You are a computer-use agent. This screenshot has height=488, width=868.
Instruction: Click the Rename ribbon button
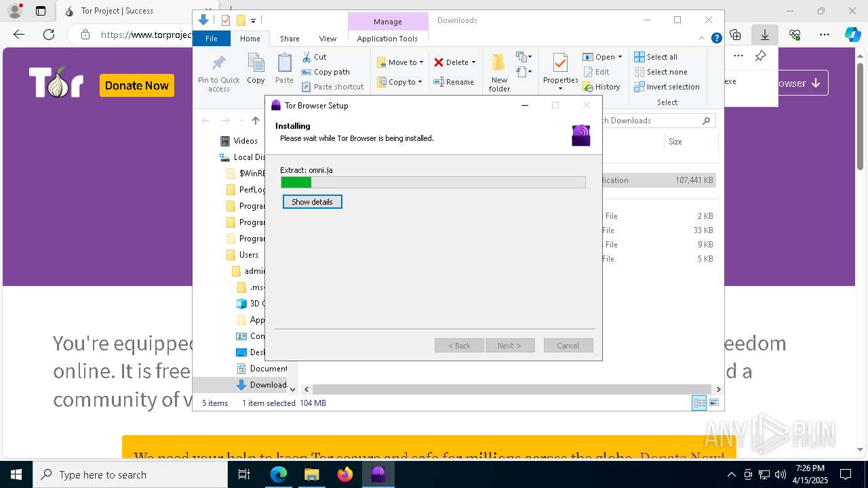click(x=454, y=82)
